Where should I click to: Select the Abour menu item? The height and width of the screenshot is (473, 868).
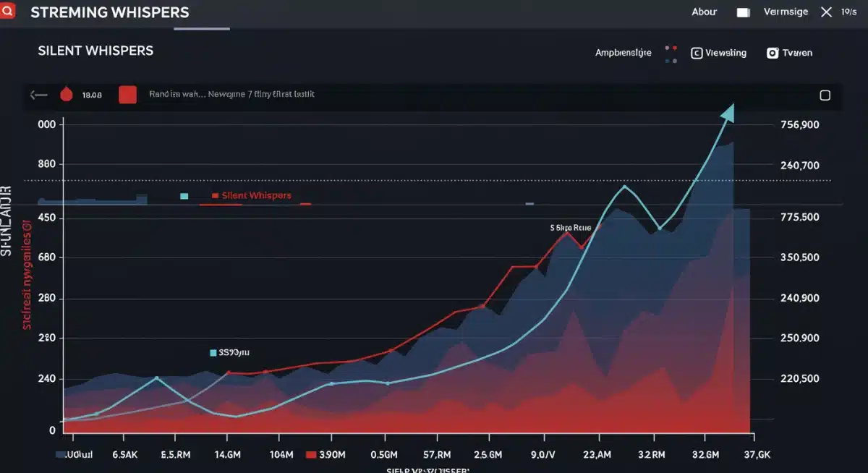tap(703, 11)
